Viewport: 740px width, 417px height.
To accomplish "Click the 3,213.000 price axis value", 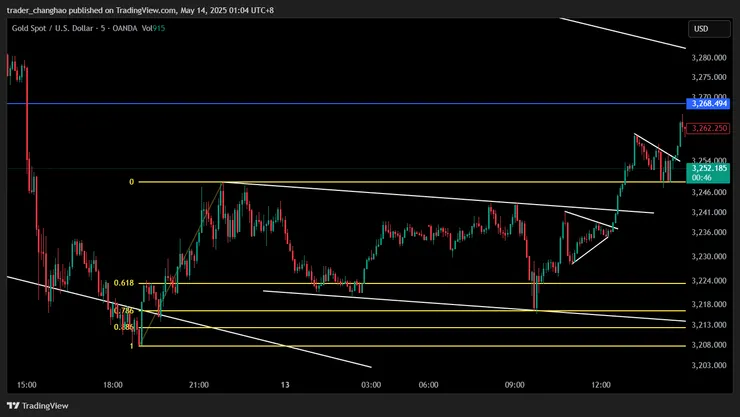I will [x=709, y=325].
